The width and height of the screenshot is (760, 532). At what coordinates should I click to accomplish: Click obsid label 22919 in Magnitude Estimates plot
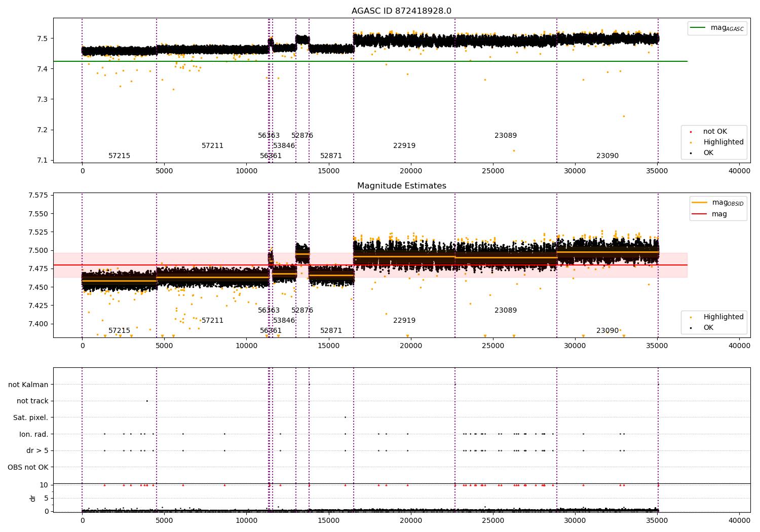pos(404,321)
